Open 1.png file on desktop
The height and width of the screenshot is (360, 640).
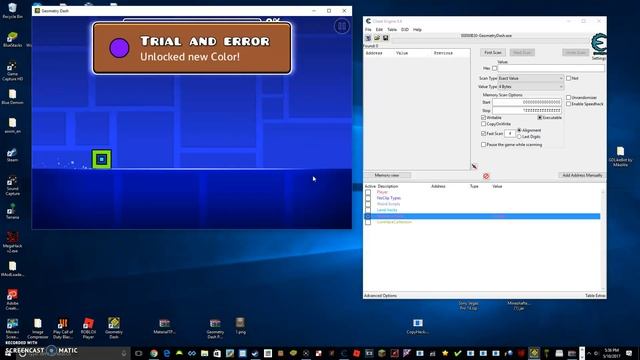coord(240,326)
